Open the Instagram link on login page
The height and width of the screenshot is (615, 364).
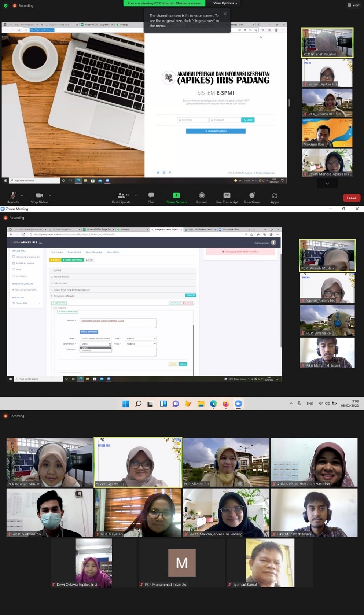coord(164,172)
